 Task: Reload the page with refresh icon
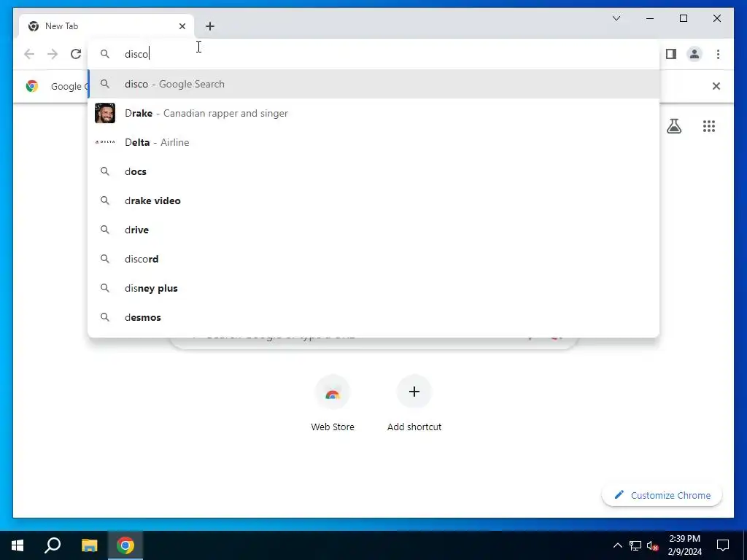click(x=76, y=54)
